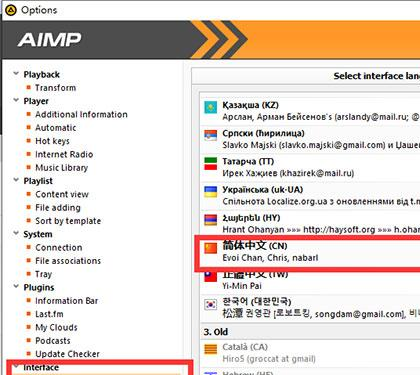The height and width of the screenshot is (375, 420).
Task: Open Sort by template settings
Action: (68, 221)
